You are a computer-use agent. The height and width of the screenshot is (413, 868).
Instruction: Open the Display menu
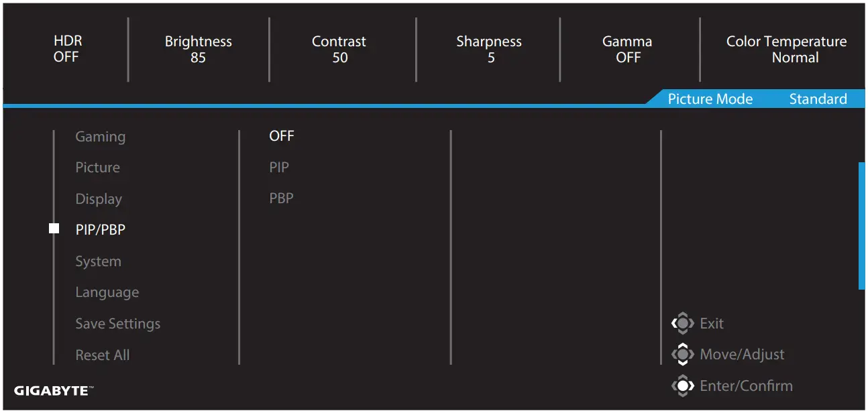point(99,198)
